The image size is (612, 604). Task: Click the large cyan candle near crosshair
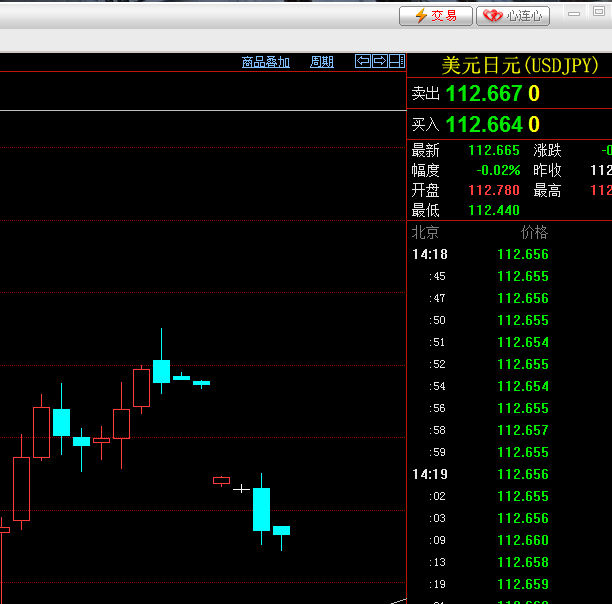click(262, 509)
